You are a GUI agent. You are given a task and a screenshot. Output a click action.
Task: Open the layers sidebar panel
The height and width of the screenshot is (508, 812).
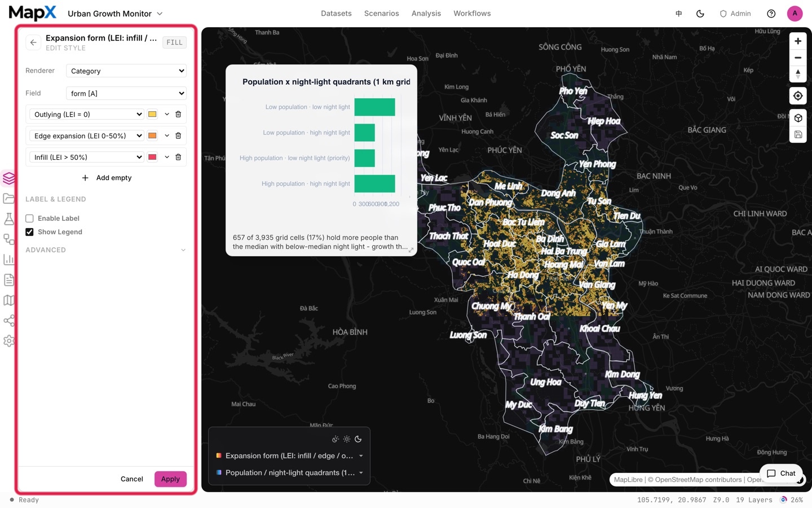click(x=9, y=178)
